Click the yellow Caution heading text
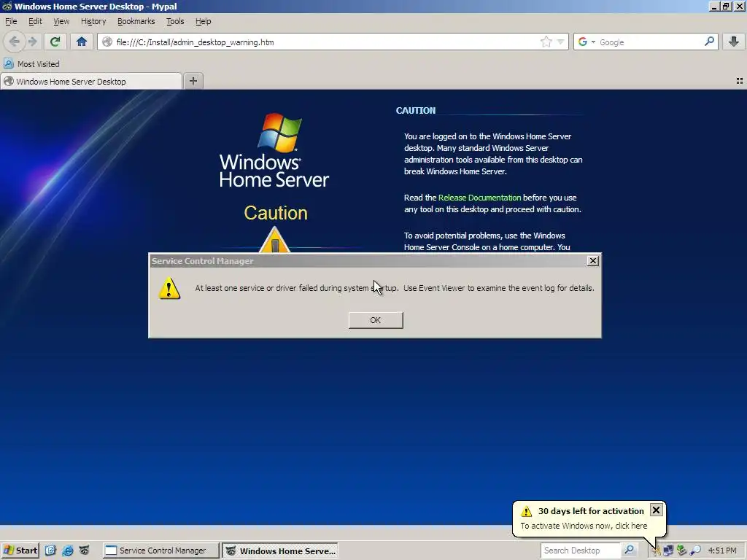 276,213
